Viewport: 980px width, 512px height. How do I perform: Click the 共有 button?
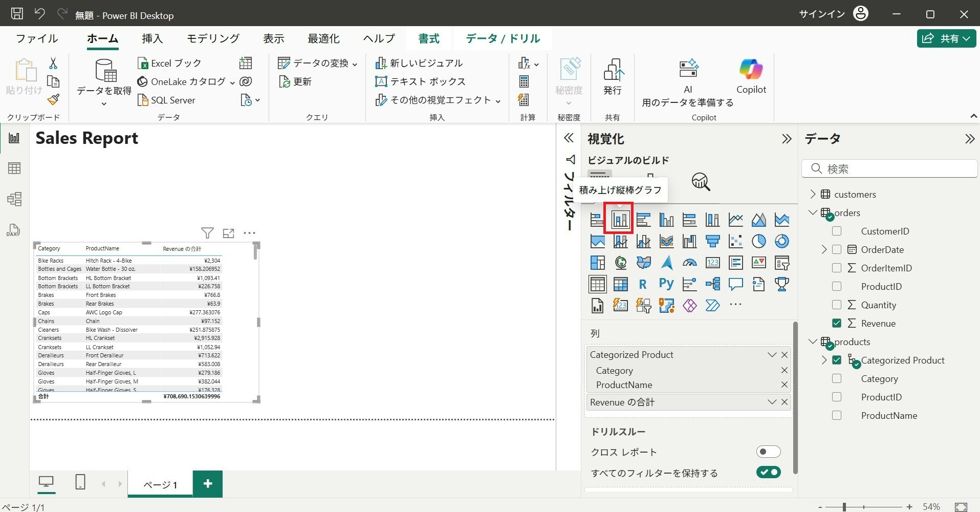pos(946,39)
